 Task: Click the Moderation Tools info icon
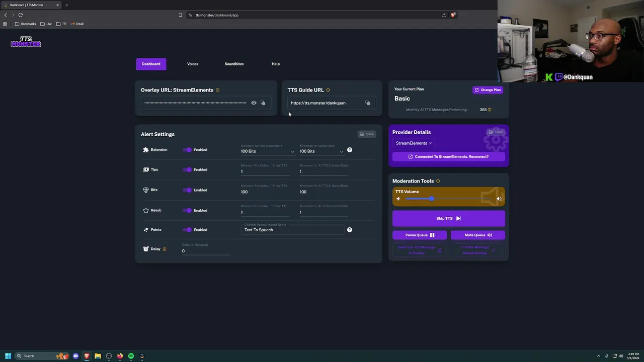[x=438, y=181]
